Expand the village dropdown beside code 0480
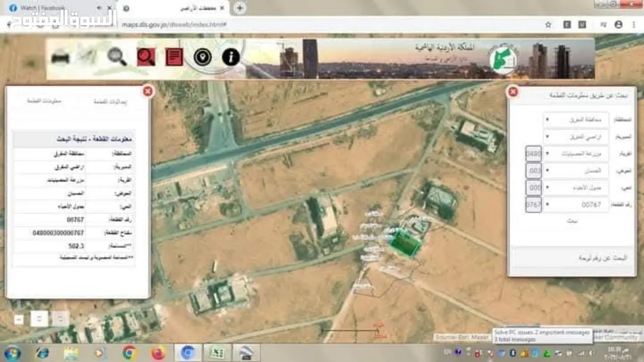Screen dimensions: 644x362 [x=575, y=154]
